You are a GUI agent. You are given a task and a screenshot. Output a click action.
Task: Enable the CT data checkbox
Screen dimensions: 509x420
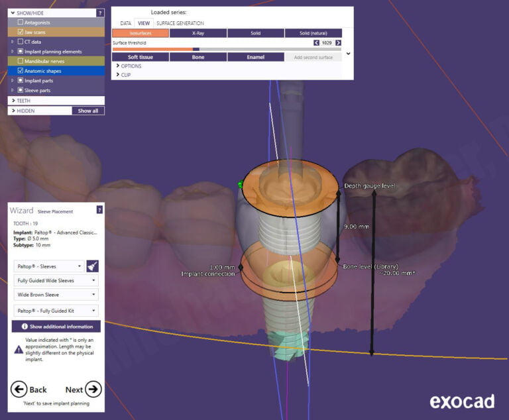coord(21,42)
